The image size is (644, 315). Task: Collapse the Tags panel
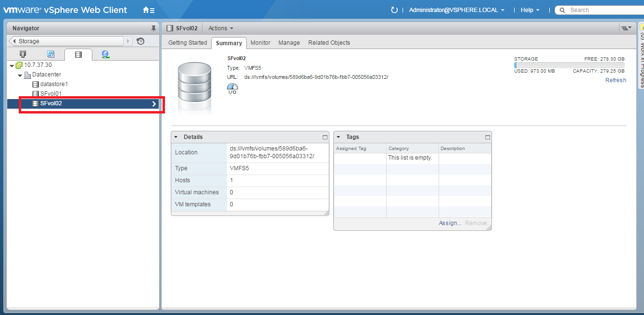coord(339,137)
